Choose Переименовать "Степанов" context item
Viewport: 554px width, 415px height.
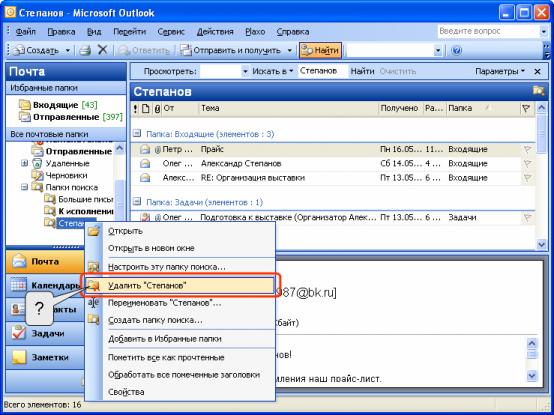(x=180, y=303)
